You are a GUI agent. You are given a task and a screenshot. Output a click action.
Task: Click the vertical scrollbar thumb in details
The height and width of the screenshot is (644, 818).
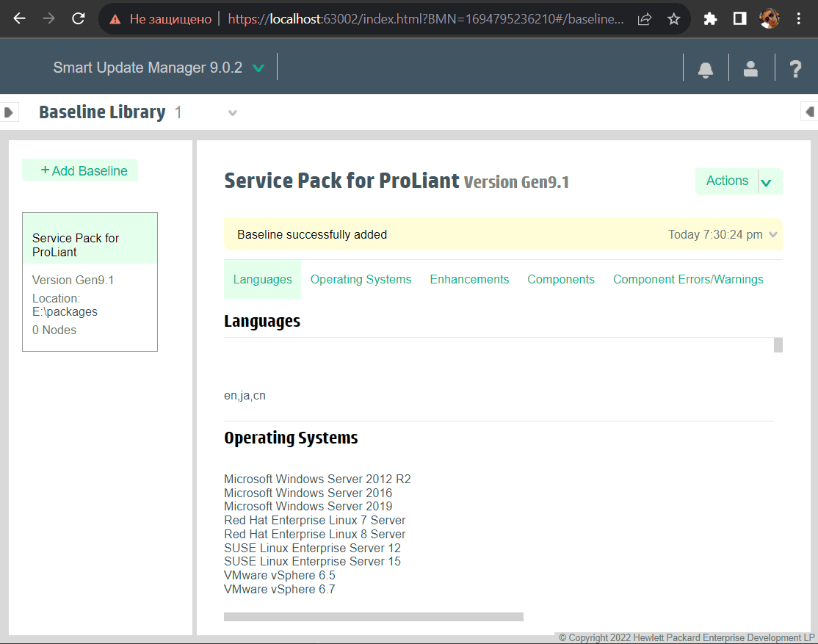pyautogui.click(x=778, y=345)
